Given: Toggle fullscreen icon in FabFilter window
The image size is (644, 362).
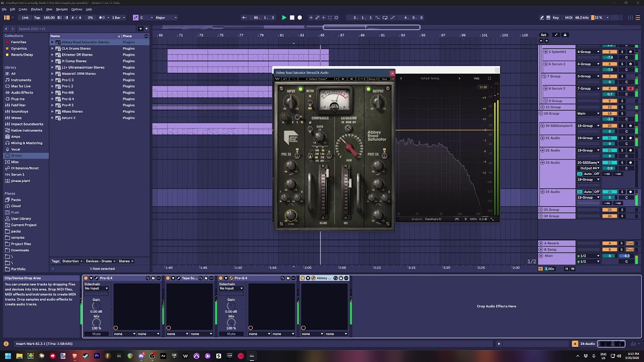Looking at the screenshot, I should coord(489,78).
